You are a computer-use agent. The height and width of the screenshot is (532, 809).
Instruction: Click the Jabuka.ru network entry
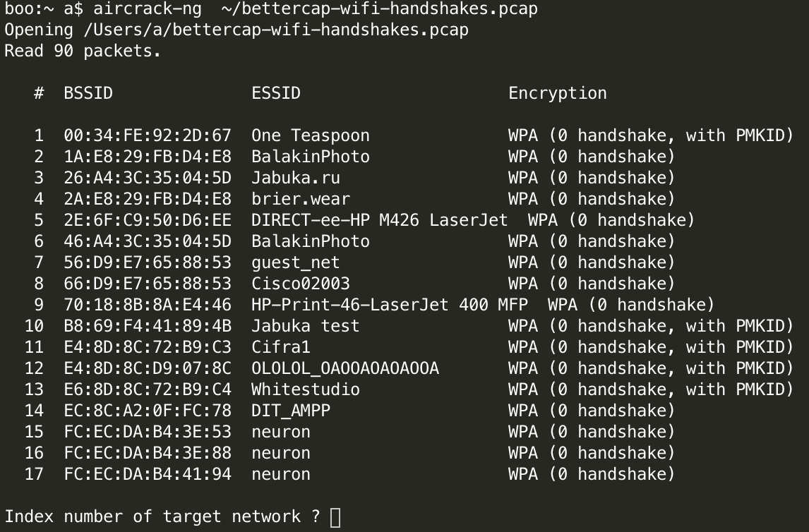click(296, 178)
